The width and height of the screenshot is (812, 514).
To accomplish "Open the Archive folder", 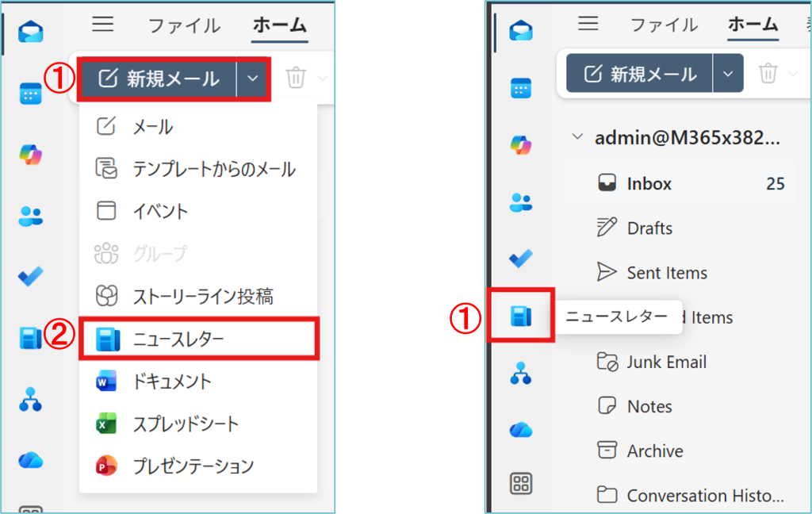I will click(654, 451).
